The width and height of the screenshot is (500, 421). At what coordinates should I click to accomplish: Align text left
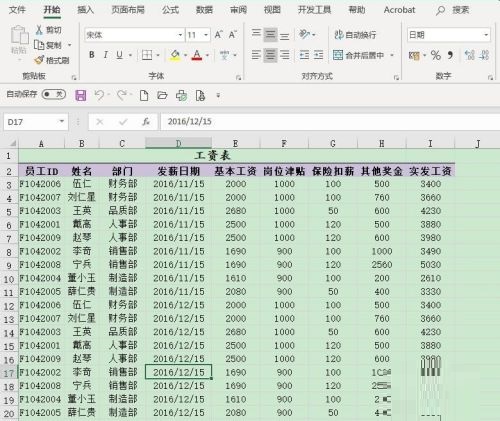(256, 55)
